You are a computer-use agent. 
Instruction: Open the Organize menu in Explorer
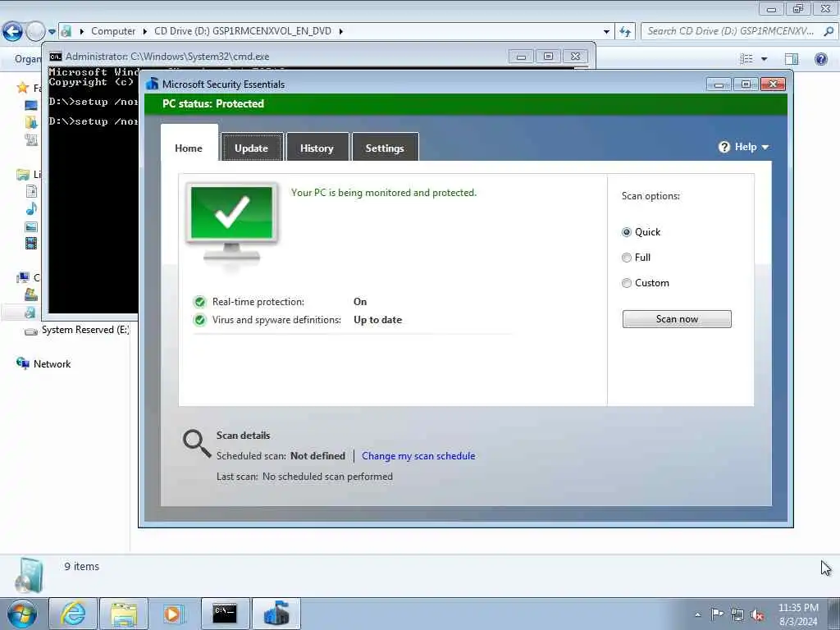28,58
